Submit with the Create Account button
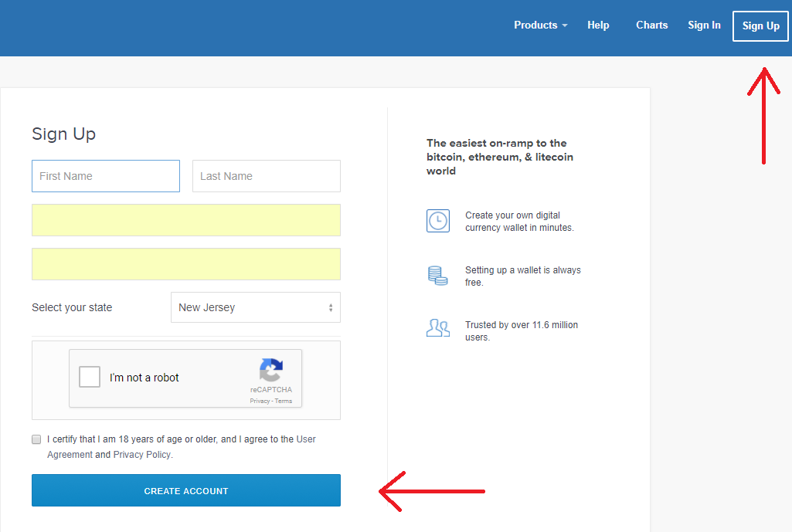Viewport: 792px width, 532px height. pos(186,490)
